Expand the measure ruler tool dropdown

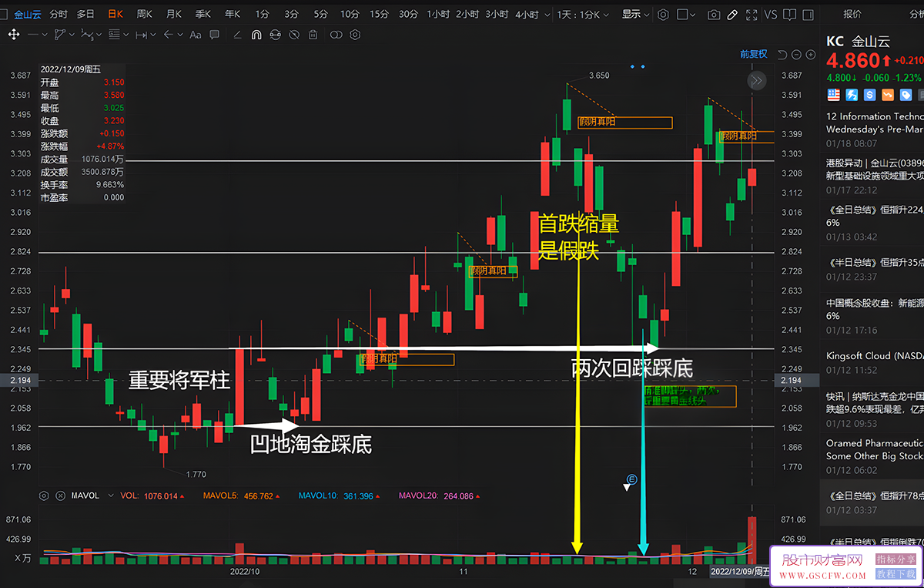(x=153, y=35)
